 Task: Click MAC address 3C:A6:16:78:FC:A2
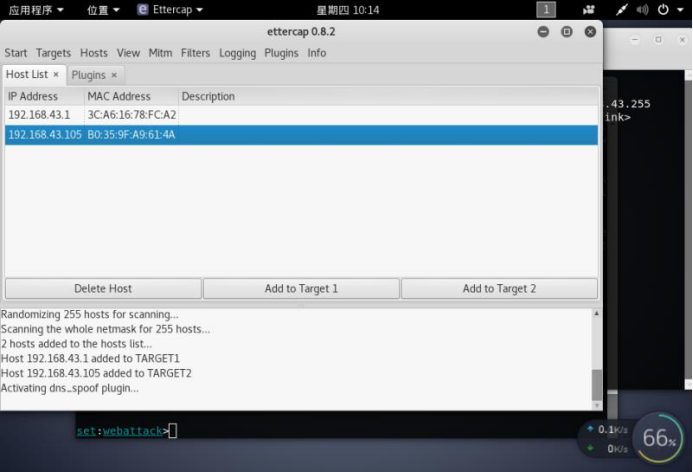pyautogui.click(x=132, y=115)
